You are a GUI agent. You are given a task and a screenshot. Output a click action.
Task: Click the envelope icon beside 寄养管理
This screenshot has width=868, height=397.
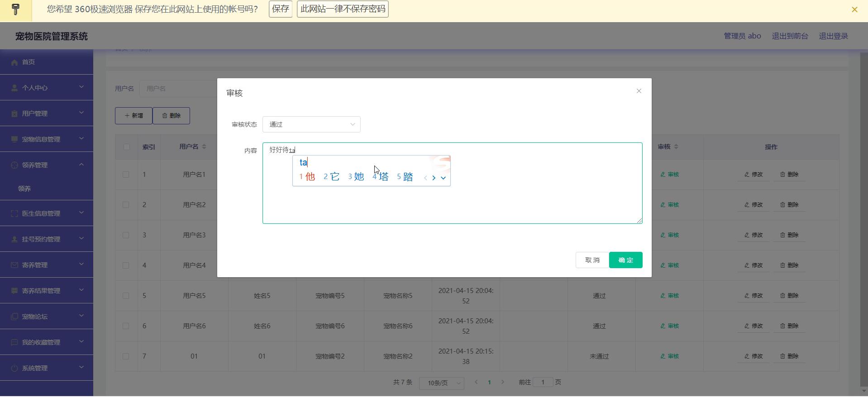14,265
